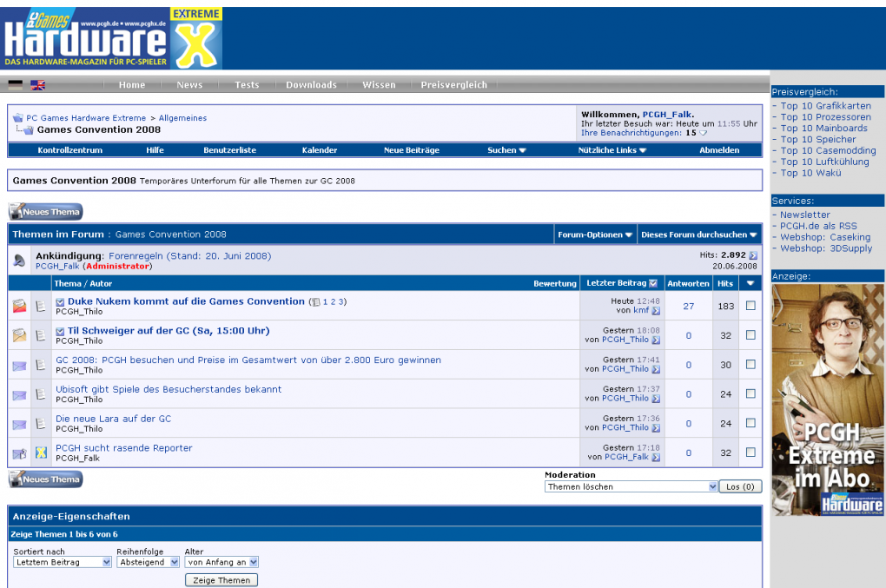Click the PCGH Extreme im Abo advertisement
The width and height of the screenshot is (886, 588).
pos(828,400)
